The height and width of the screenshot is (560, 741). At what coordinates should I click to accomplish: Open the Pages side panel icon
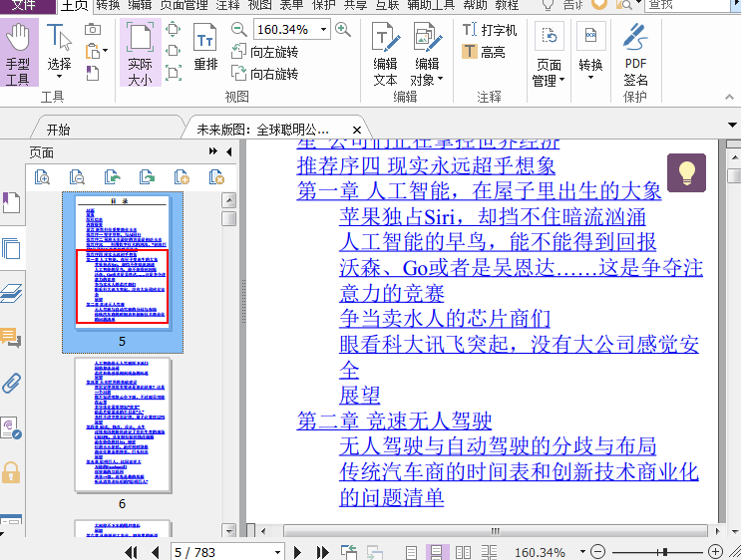pos(11,248)
